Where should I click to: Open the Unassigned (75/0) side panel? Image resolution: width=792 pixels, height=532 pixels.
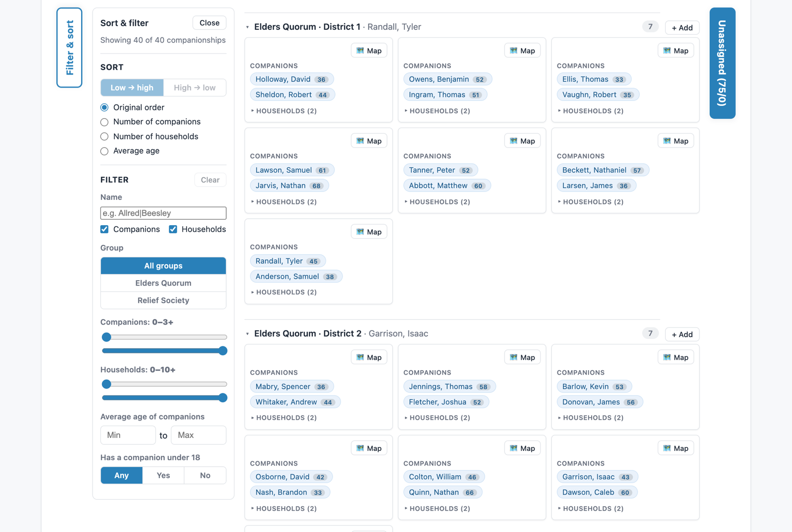(723, 63)
